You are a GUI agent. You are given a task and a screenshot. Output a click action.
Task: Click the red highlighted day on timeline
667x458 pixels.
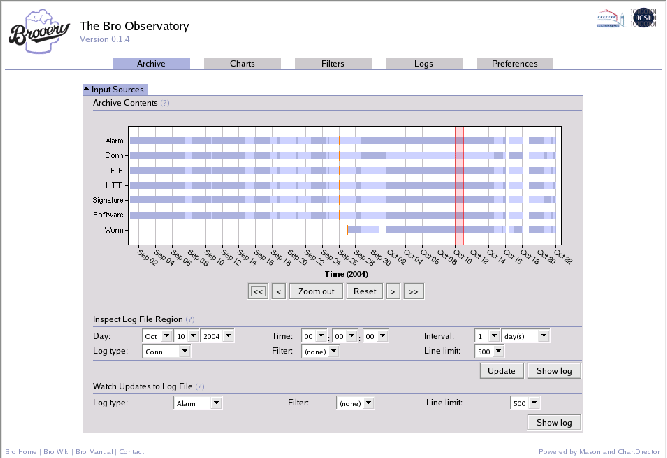(x=459, y=185)
